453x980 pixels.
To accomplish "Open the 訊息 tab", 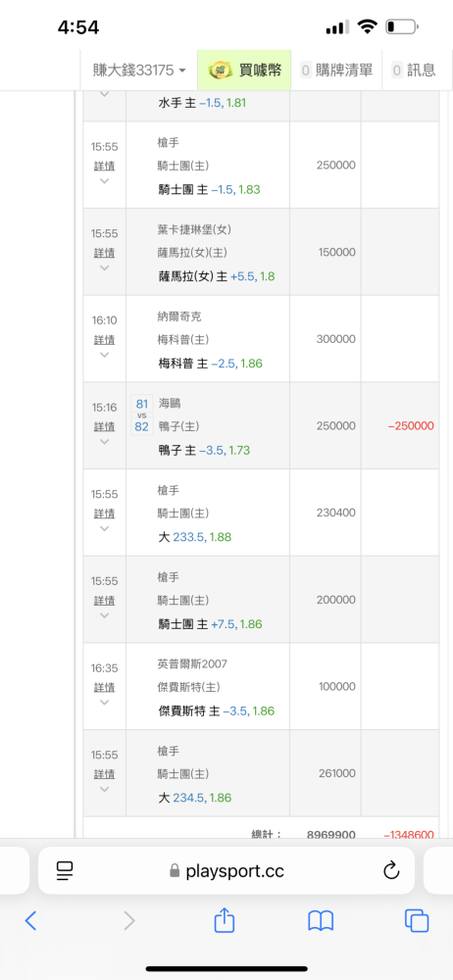I will (x=414, y=70).
